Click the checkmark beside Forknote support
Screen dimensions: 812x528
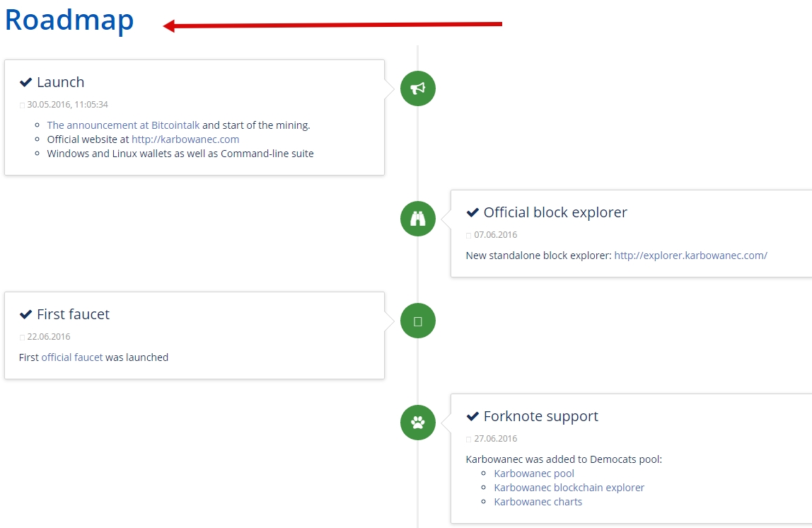pyautogui.click(x=472, y=417)
